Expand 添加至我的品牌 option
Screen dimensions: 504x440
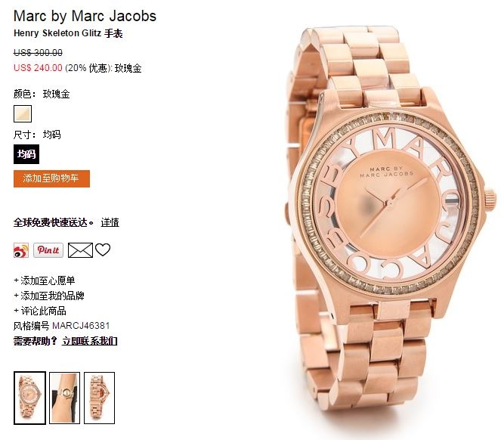pos(49,296)
